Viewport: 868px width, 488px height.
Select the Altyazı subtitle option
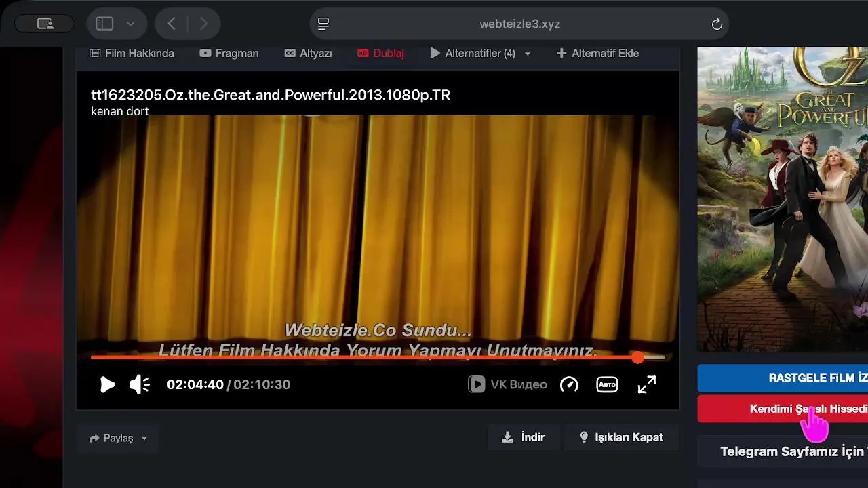tap(308, 53)
